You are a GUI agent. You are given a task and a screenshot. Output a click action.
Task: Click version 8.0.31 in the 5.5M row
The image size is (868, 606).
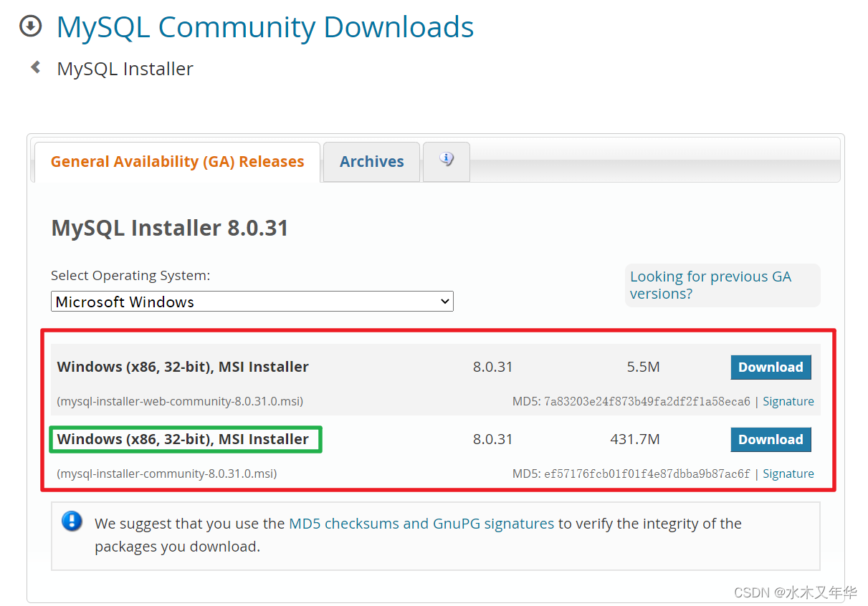tap(493, 367)
